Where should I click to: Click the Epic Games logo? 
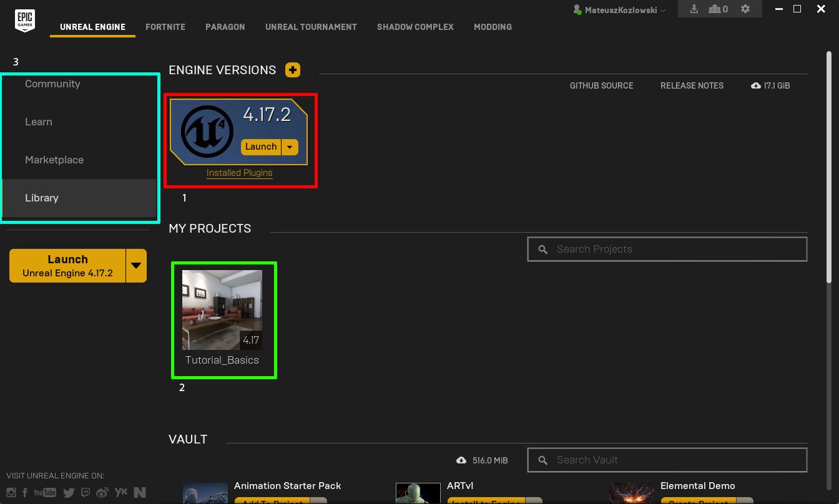click(25, 21)
